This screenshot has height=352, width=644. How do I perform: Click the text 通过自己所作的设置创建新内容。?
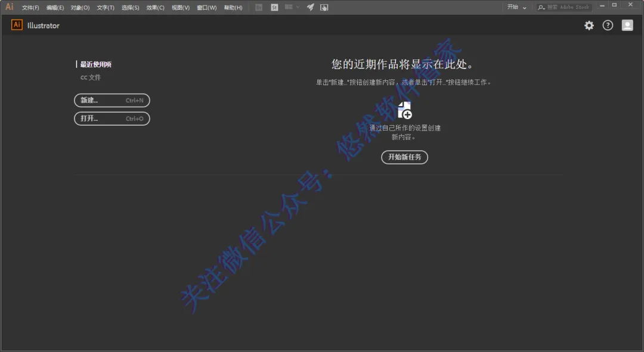pos(404,132)
